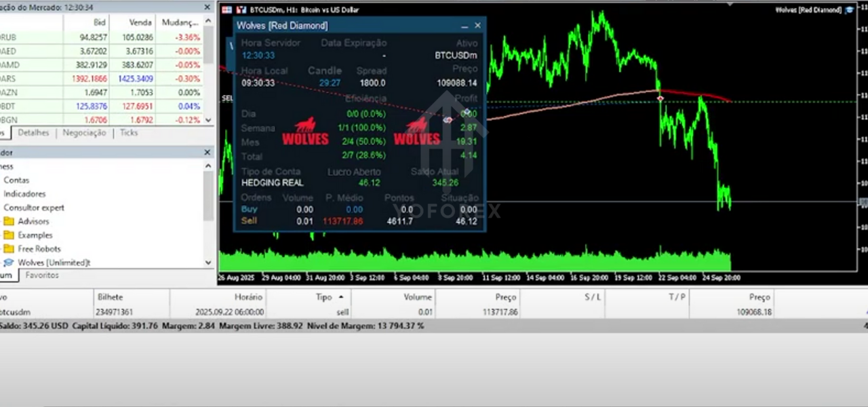Switch to the Ticks tab

129,133
